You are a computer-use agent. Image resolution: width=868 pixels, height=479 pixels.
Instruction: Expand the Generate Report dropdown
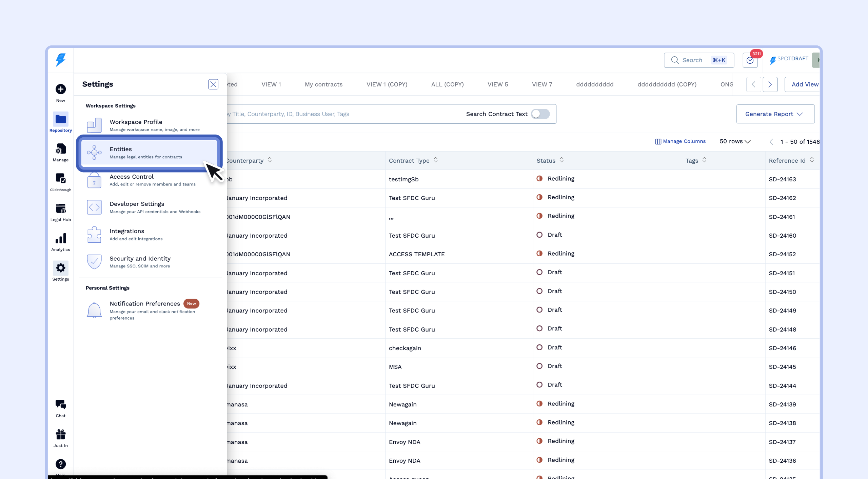tap(775, 114)
